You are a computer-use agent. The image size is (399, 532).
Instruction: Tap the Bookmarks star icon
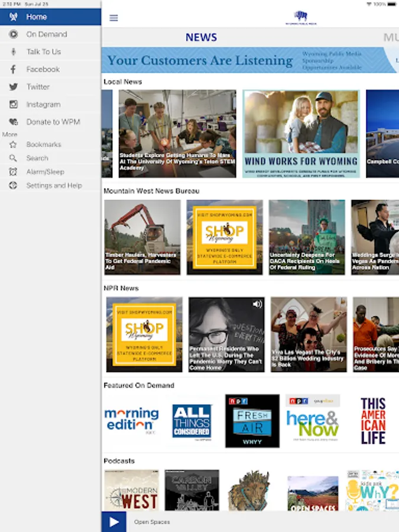[x=13, y=145]
